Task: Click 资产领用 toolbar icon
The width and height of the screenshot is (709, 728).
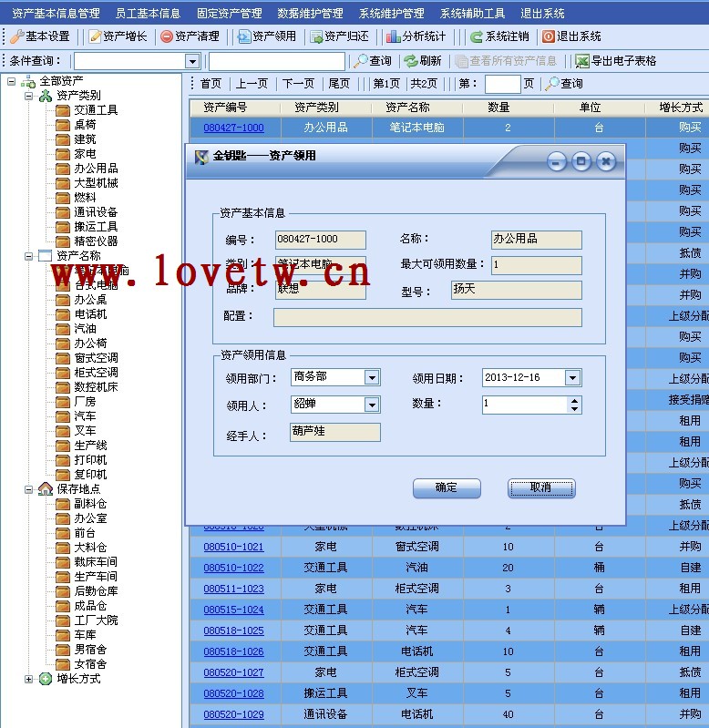Action: [x=244, y=36]
